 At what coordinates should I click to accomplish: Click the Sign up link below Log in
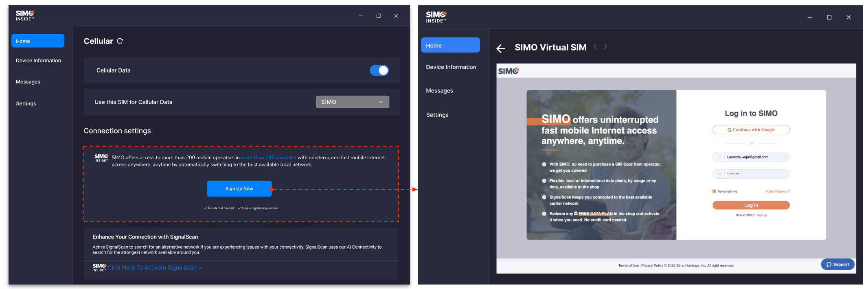click(762, 215)
